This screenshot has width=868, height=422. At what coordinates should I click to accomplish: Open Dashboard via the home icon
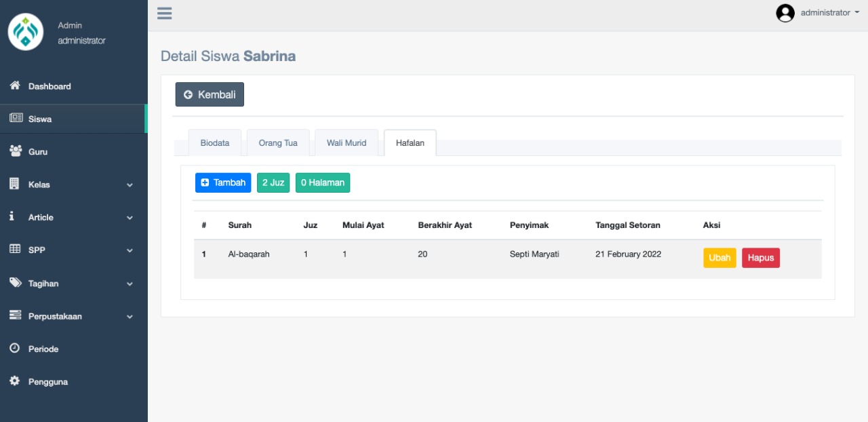pyautogui.click(x=14, y=86)
